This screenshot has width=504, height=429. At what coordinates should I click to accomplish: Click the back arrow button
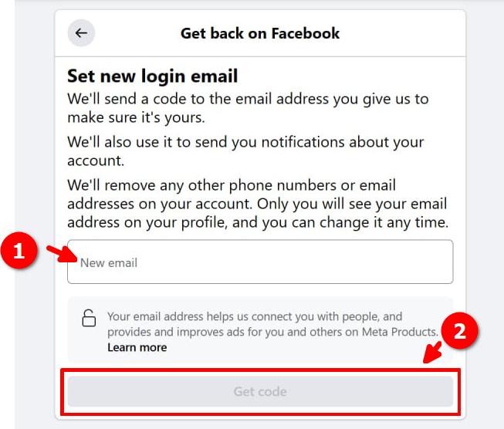[81, 32]
